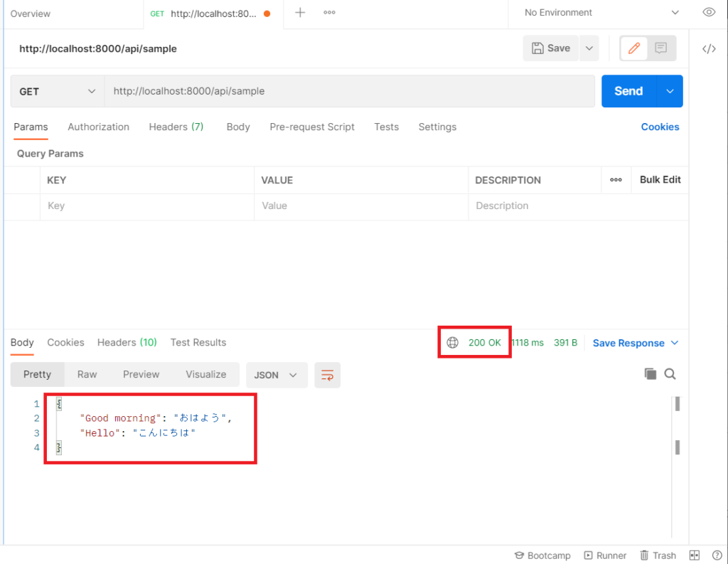This screenshot has height=564, width=728.
Task: Open the Runner from the bottom bar
Action: coord(605,555)
